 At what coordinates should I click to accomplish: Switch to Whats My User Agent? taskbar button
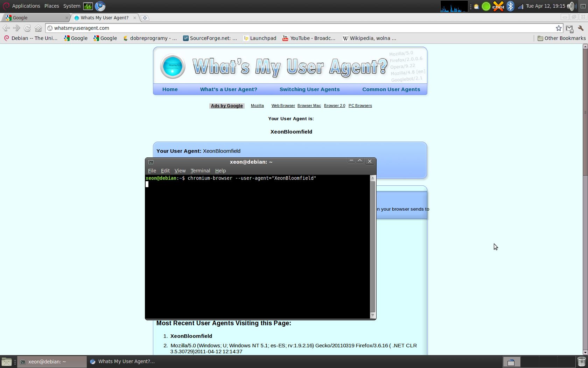pos(122,362)
